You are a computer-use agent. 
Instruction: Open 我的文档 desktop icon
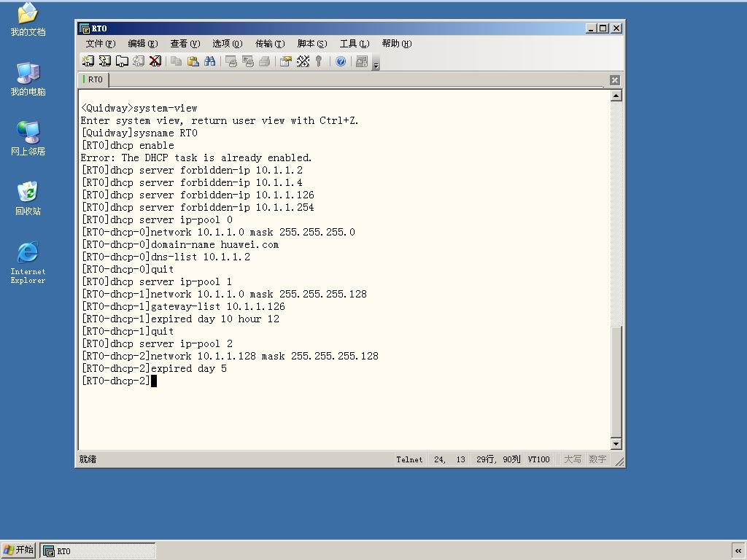coord(28,20)
